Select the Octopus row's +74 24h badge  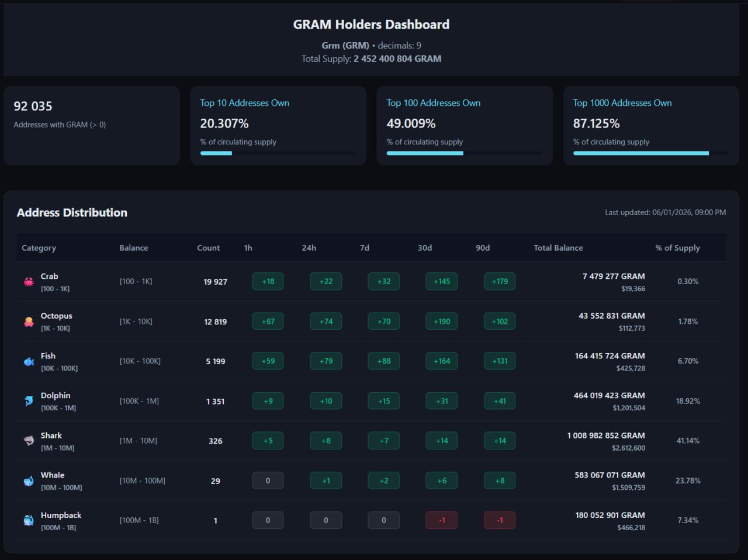click(326, 322)
